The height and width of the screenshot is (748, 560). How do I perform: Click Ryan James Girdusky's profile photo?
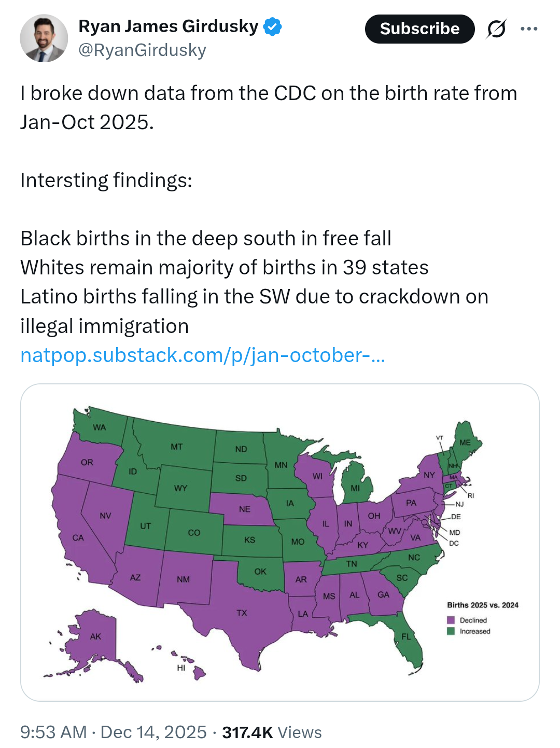[44, 38]
